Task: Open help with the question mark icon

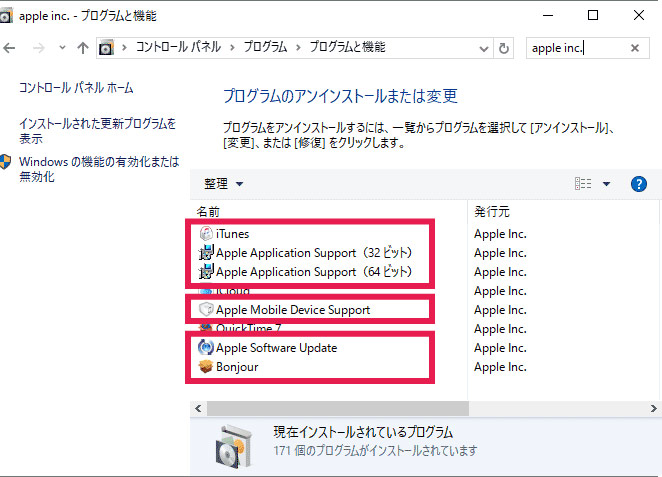Action: click(639, 184)
